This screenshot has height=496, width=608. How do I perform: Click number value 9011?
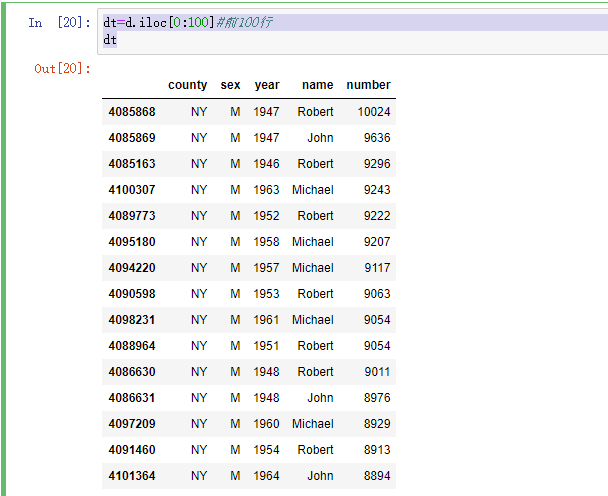pos(377,372)
